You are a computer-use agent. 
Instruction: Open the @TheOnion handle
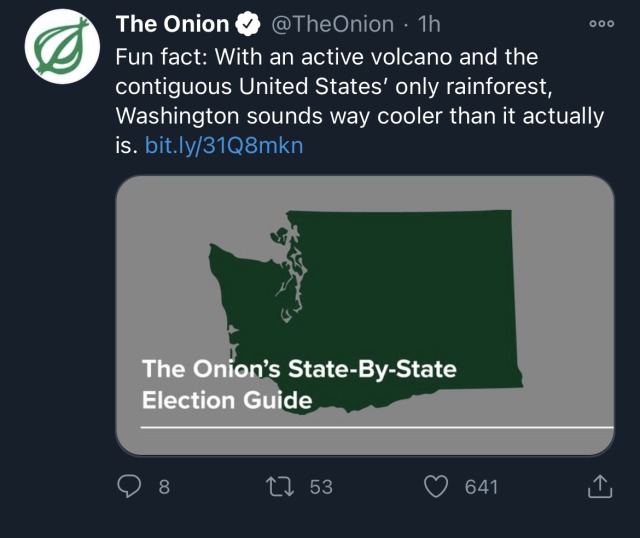(x=332, y=24)
